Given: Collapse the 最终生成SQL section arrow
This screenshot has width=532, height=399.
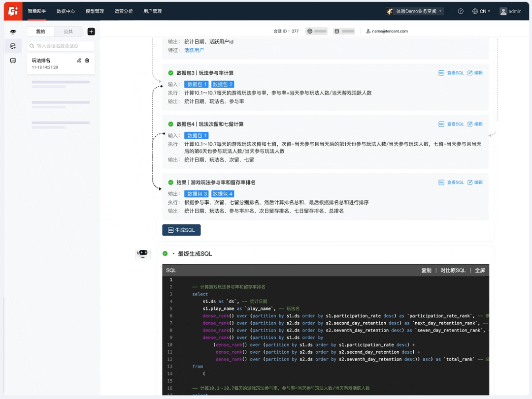Looking at the screenshot, I should pyautogui.click(x=173, y=253).
